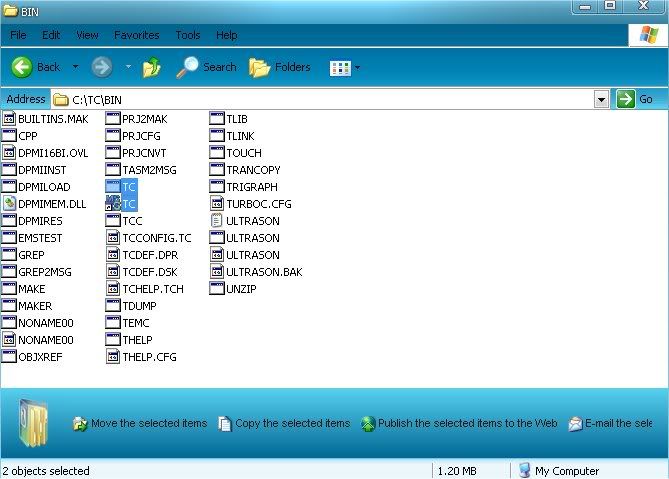Viewport: 669px width, 479px height.
Task: Select the TLINK program icon
Action: 217,136
